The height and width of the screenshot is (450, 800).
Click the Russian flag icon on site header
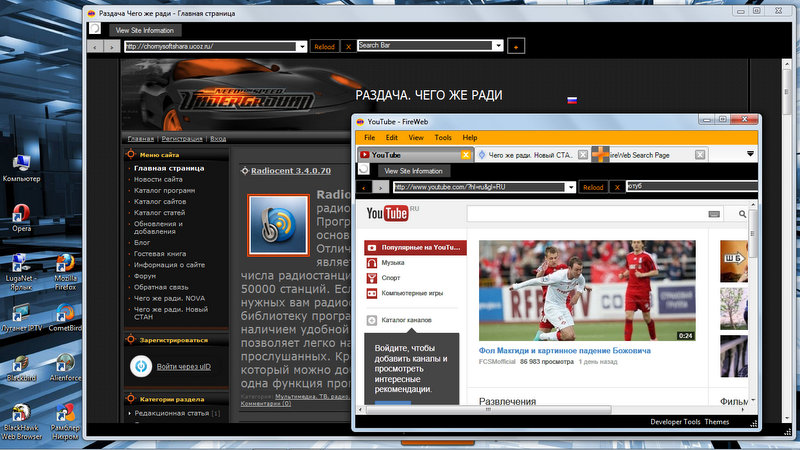tap(572, 100)
